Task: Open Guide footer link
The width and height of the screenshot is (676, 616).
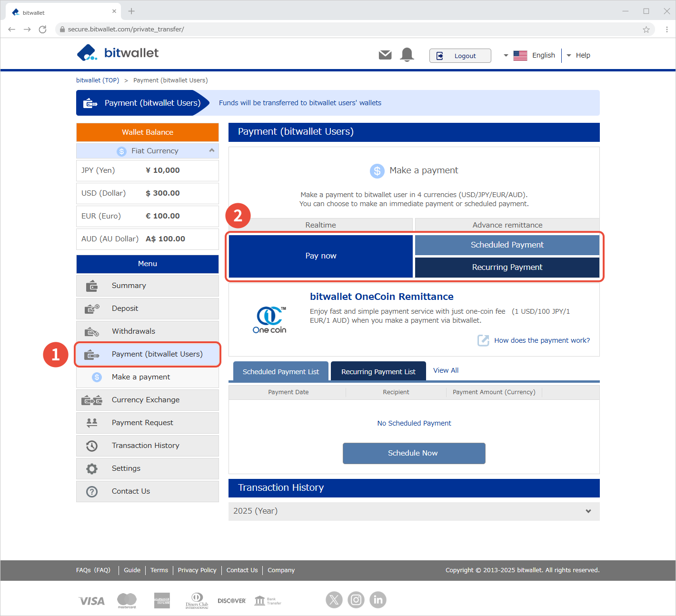Action: coord(132,570)
